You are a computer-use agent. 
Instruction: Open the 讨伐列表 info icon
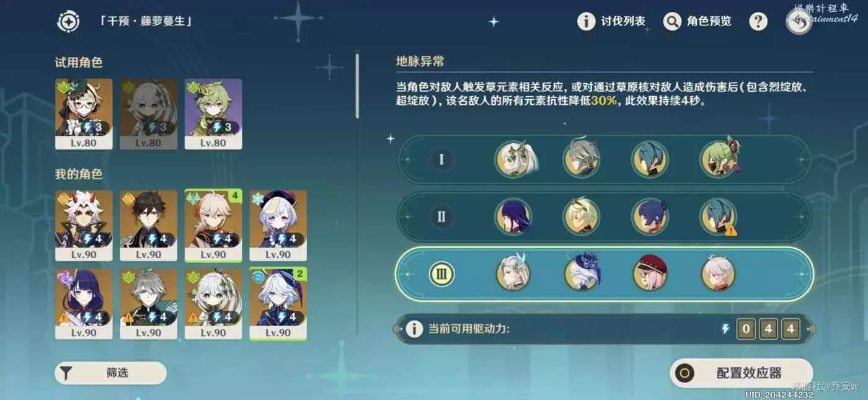tap(587, 22)
